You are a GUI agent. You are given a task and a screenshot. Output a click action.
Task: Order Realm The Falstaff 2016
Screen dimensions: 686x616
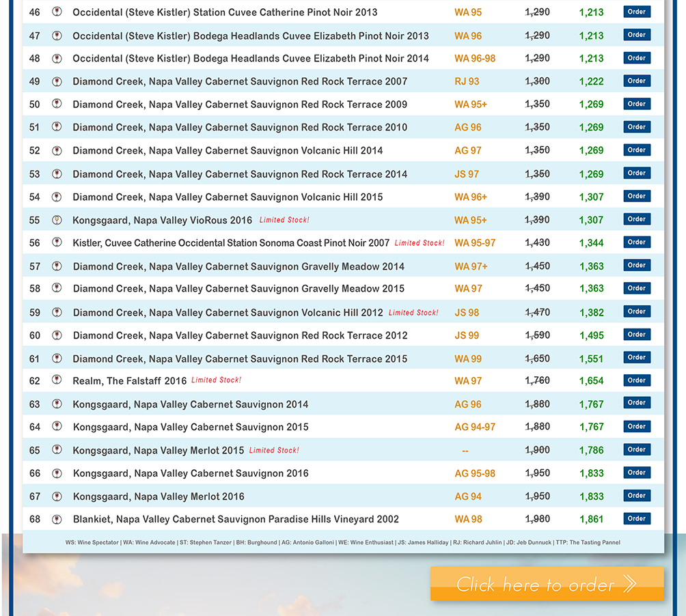pyautogui.click(x=637, y=380)
